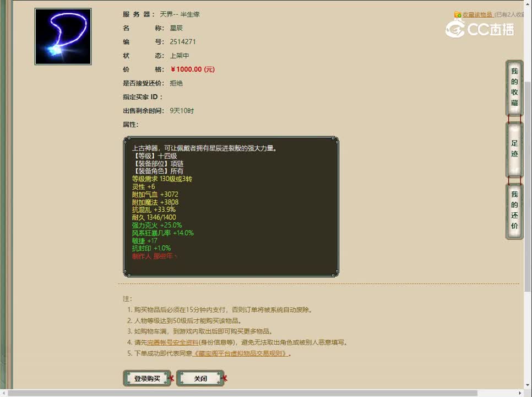Viewport: 532px width, 397px height.
Task: Click the 耐久 1346/1400 durability line
Action: [153, 217]
